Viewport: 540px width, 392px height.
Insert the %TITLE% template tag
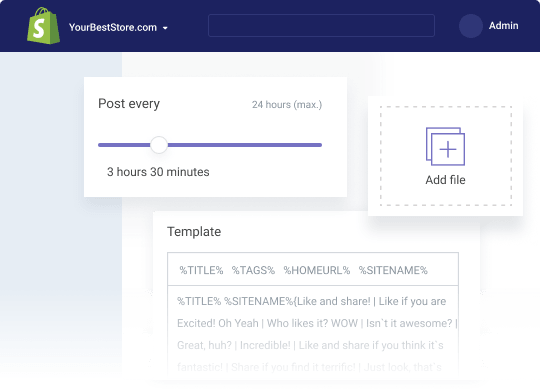[x=201, y=270]
